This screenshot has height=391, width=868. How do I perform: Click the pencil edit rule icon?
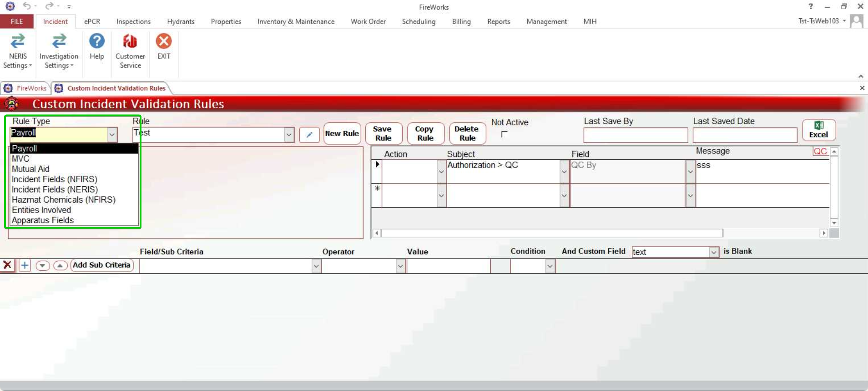pos(309,134)
